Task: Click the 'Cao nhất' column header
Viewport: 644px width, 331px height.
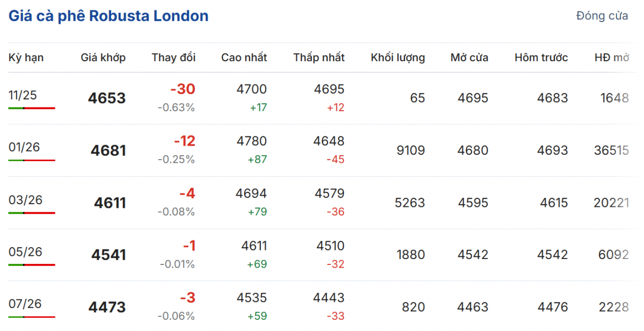Action: (244, 57)
